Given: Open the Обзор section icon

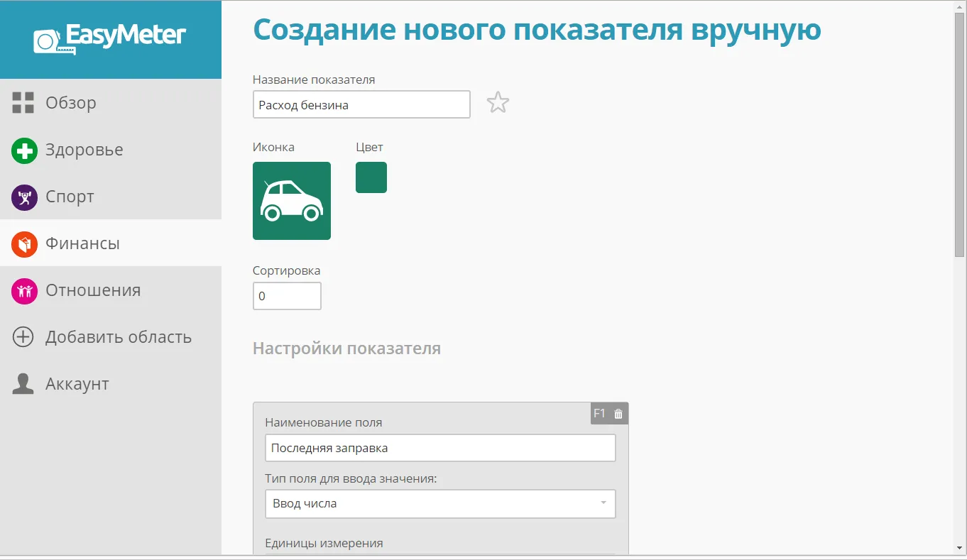Looking at the screenshot, I should pos(23,102).
